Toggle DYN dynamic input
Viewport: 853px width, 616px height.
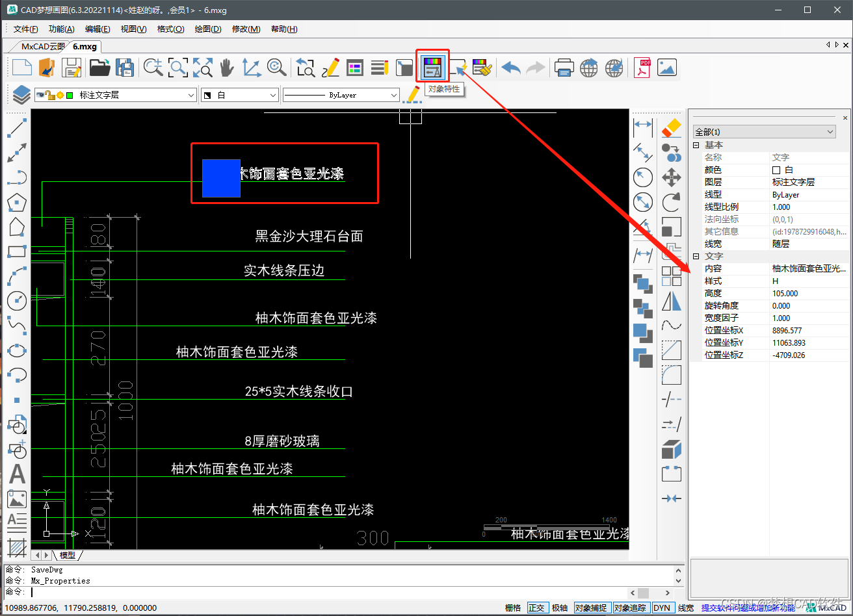point(662,608)
